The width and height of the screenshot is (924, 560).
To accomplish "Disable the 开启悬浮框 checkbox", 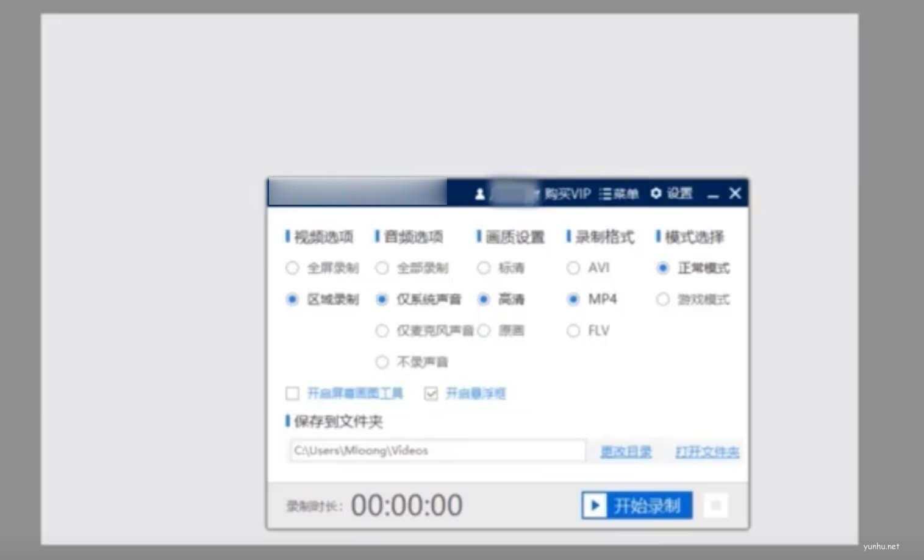I will pyautogui.click(x=431, y=394).
